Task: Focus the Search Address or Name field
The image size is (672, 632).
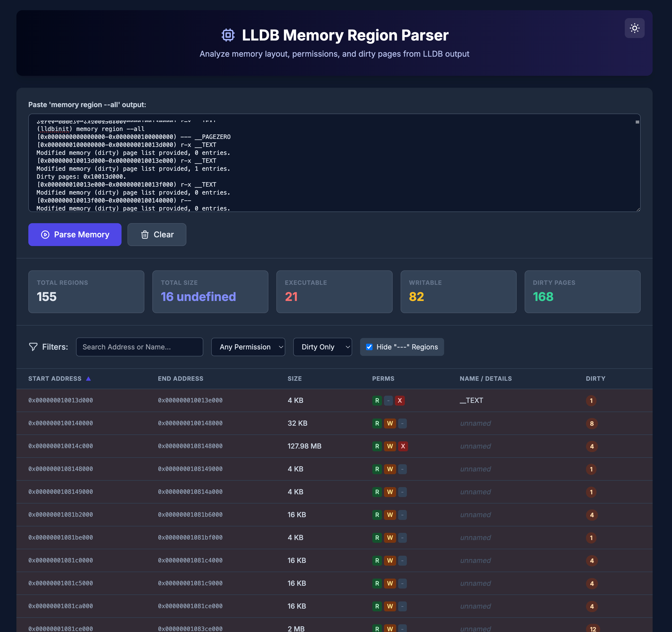Action: pos(139,347)
